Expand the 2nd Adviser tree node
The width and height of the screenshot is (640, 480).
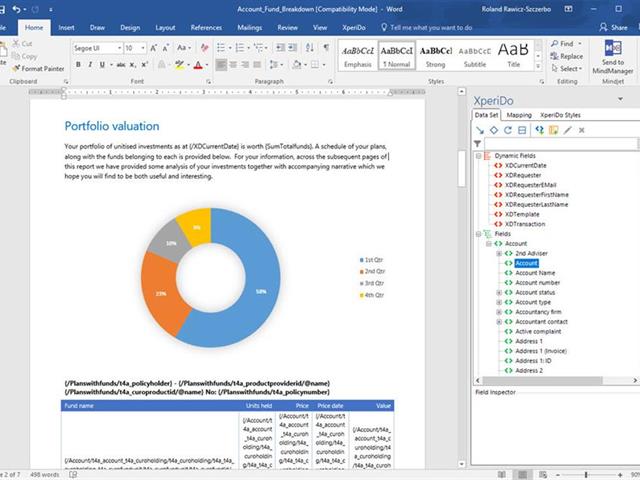[499, 253]
